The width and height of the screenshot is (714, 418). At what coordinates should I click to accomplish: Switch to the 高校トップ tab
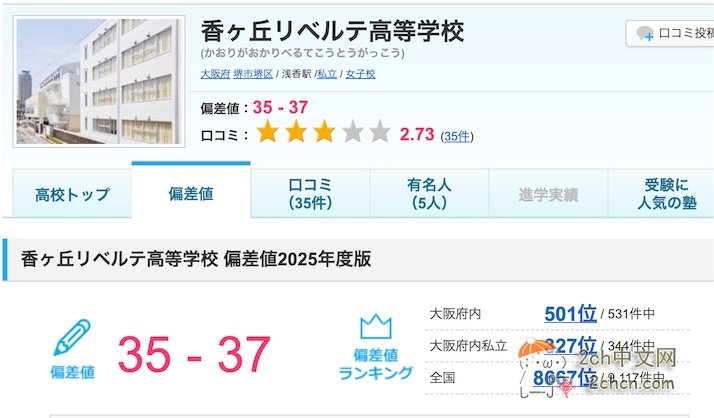[72, 194]
